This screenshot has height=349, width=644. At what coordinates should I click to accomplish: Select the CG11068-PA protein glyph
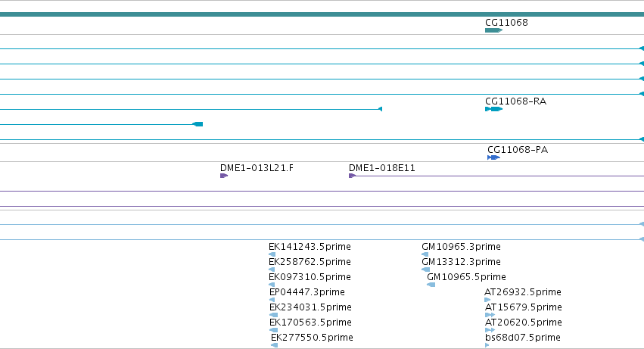point(493,157)
